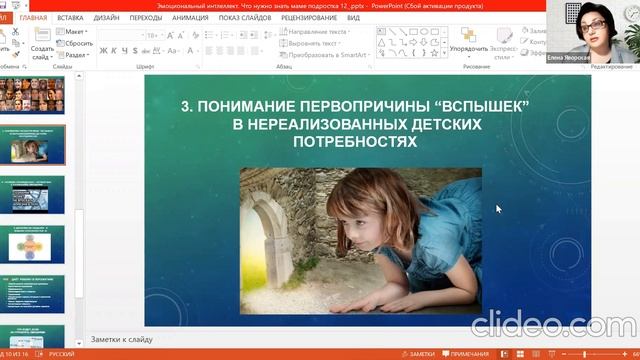Viewport: 640px width, 360px height.
Task: Toggle align text left
Action: (209, 51)
